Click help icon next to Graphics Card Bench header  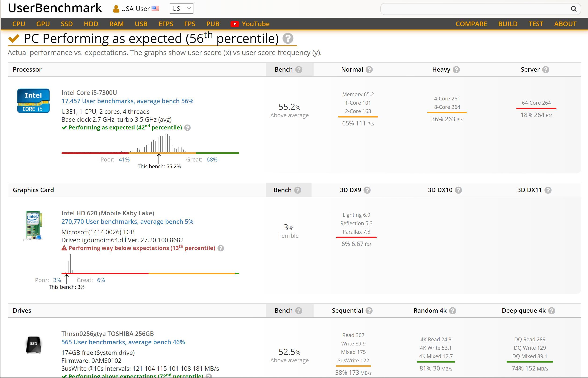point(298,190)
